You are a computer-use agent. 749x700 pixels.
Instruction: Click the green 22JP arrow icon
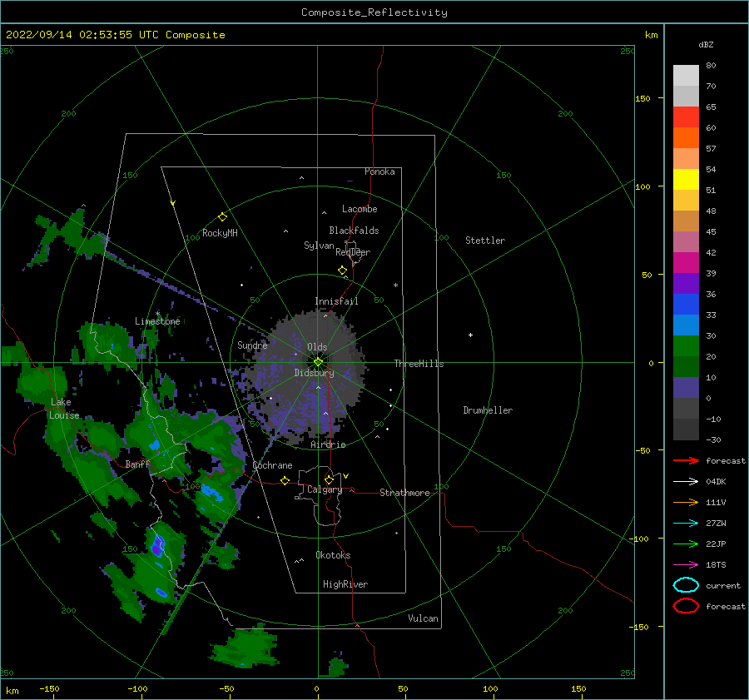pyautogui.click(x=686, y=544)
